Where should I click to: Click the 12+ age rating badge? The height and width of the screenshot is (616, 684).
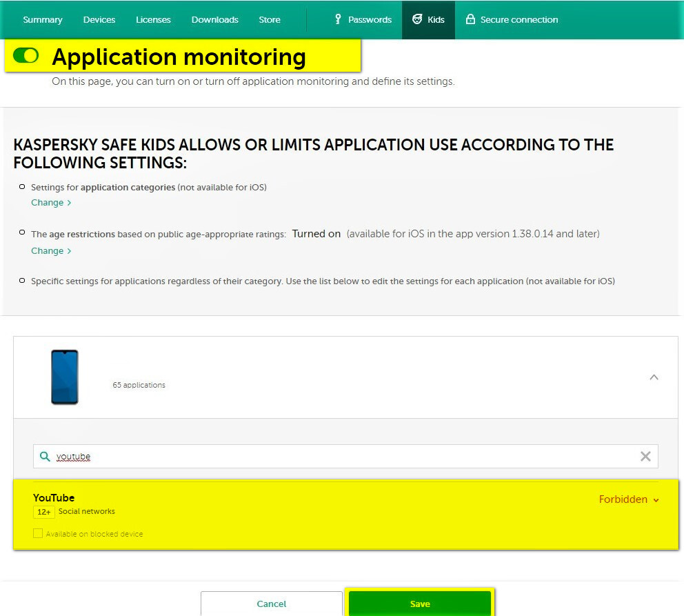pyautogui.click(x=44, y=512)
